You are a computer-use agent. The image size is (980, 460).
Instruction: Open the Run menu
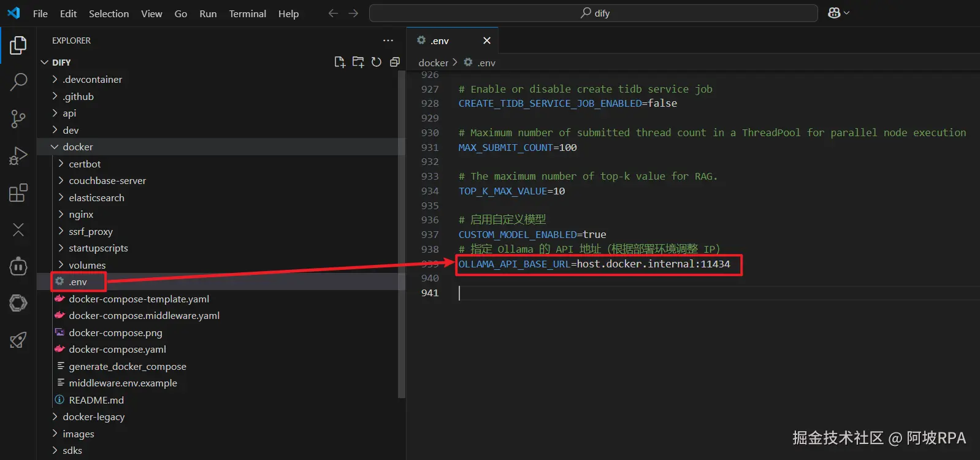tap(208, 13)
